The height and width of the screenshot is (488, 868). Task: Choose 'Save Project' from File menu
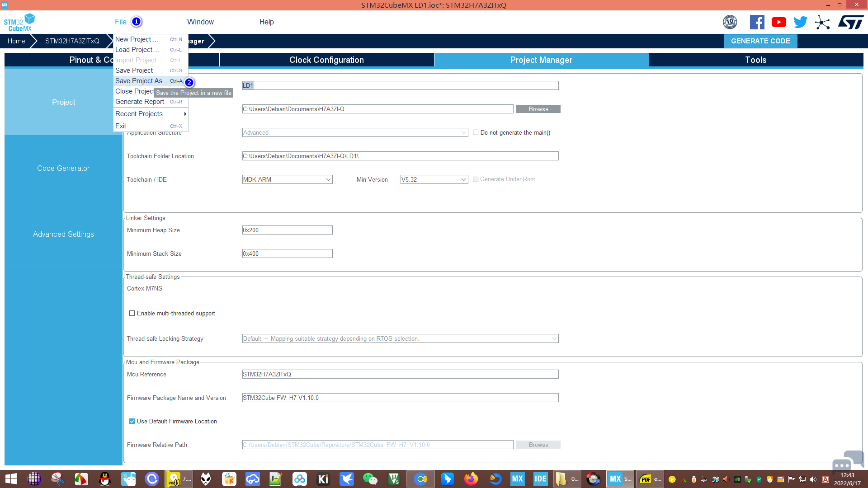pos(151,70)
